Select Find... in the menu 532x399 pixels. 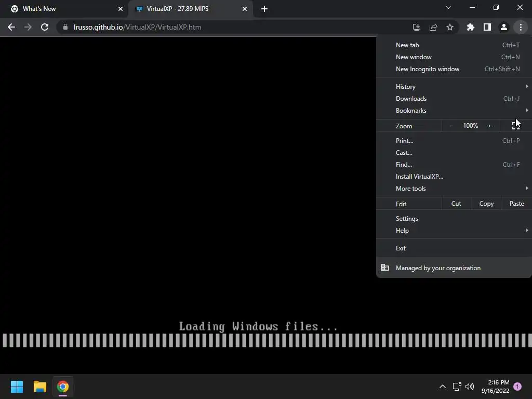tap(454, 164)
